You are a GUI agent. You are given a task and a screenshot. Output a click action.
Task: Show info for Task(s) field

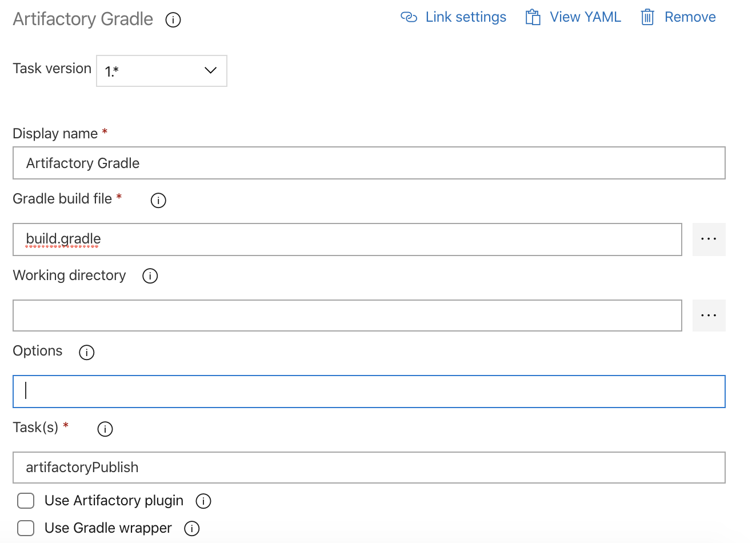(105, 429)
